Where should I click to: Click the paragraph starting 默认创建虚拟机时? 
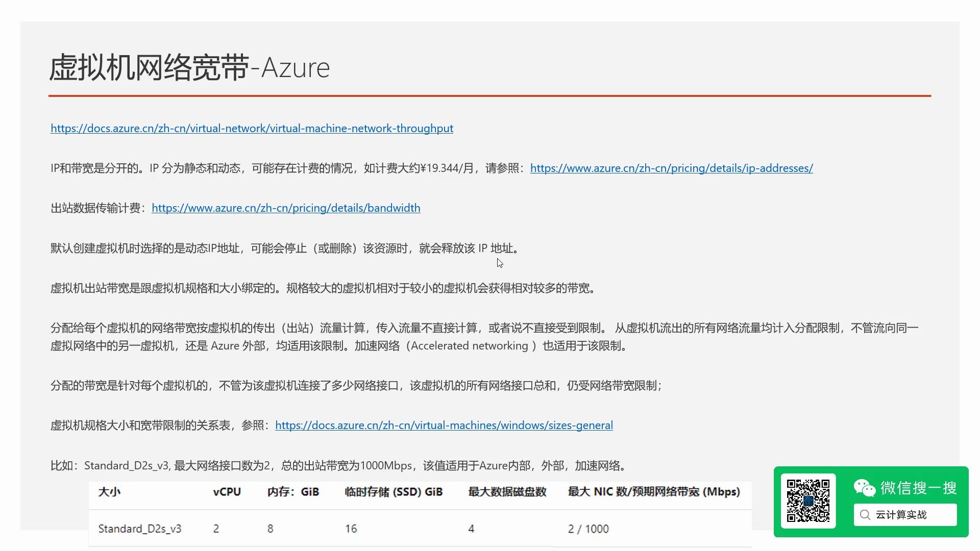[286, 248]
